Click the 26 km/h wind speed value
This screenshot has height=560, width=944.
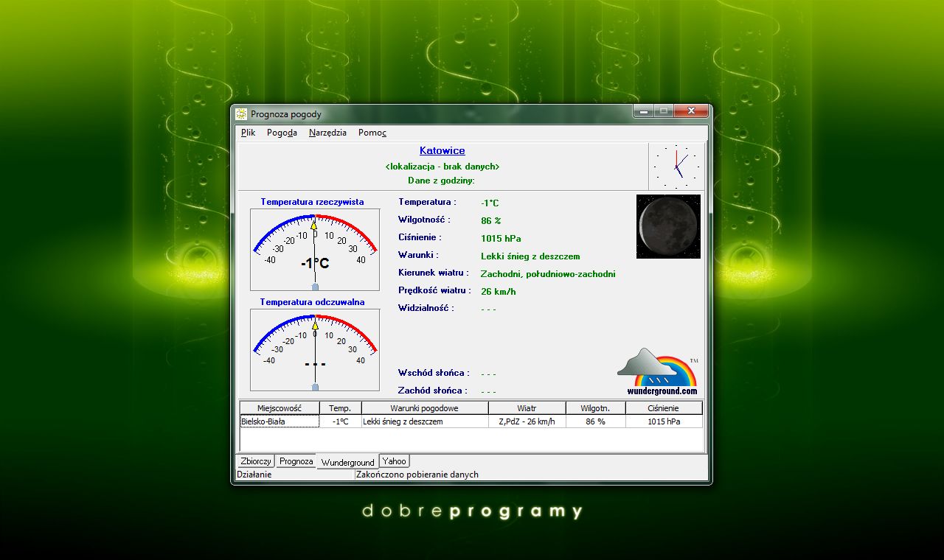(x=499, y=291)
